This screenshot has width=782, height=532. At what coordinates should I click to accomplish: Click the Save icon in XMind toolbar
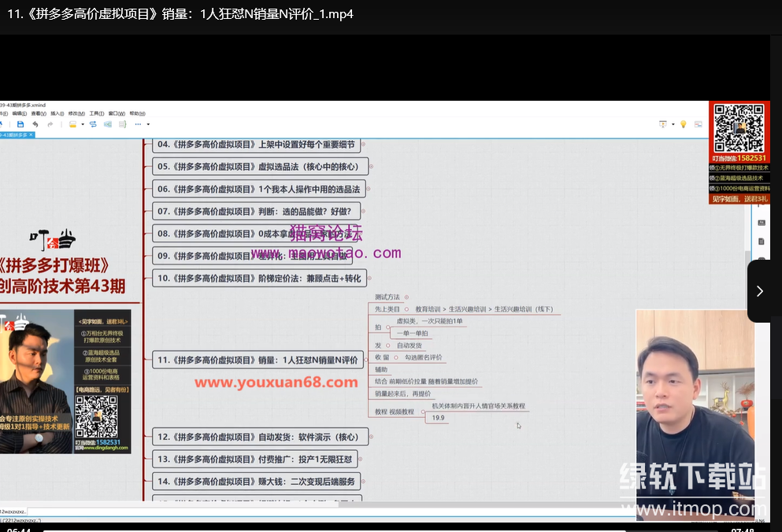point(20,124)
